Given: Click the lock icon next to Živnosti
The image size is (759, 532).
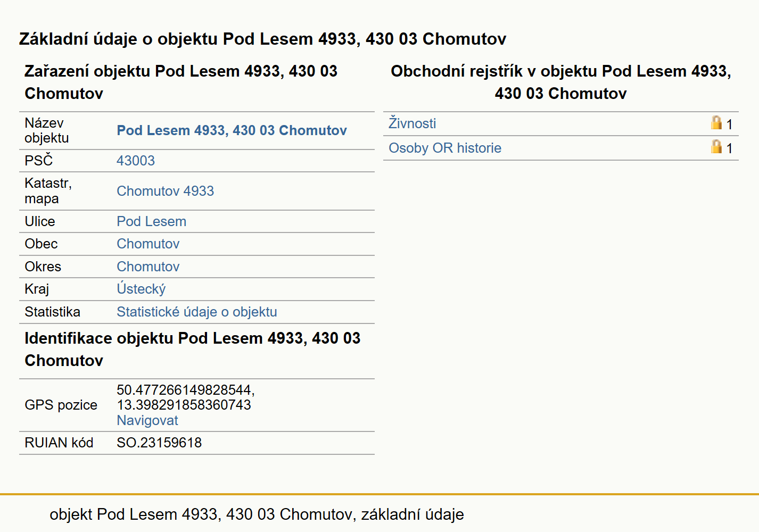Looking at the screenshot, I should [x=716, y=123].
